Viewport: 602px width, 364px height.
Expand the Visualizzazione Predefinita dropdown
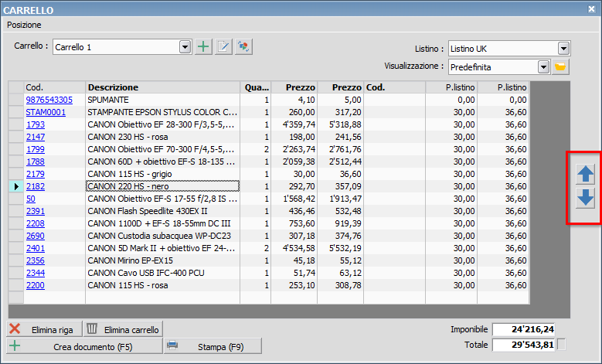(x=543, y=67)
